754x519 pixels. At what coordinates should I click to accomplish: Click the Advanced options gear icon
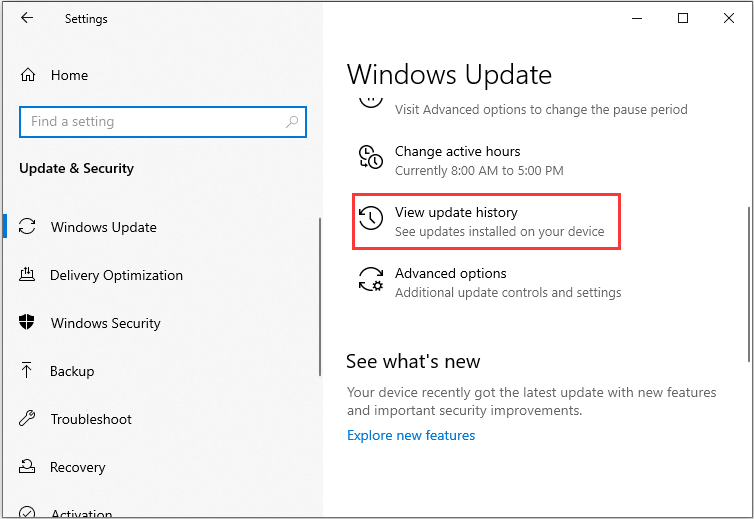tap(370, 280)
